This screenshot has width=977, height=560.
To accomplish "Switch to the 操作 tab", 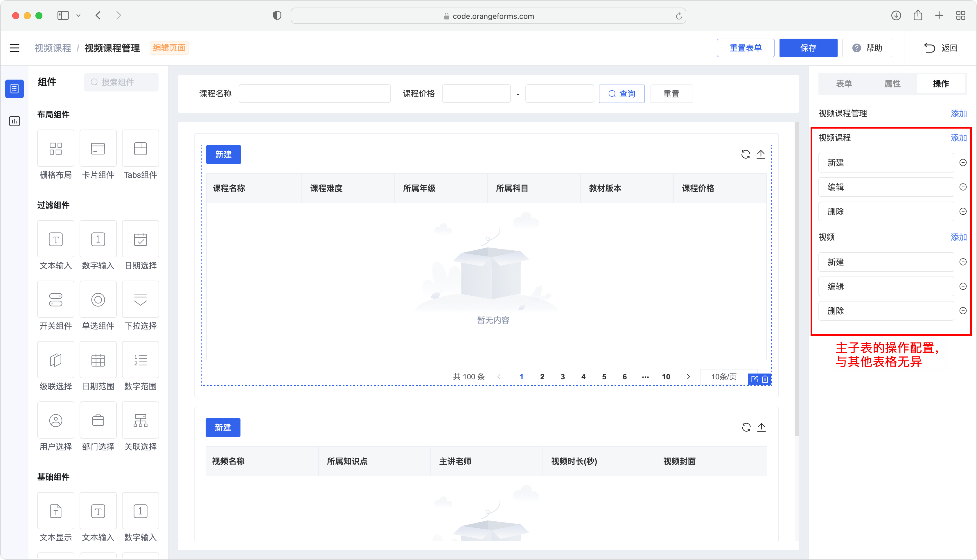I will (941, 84).
